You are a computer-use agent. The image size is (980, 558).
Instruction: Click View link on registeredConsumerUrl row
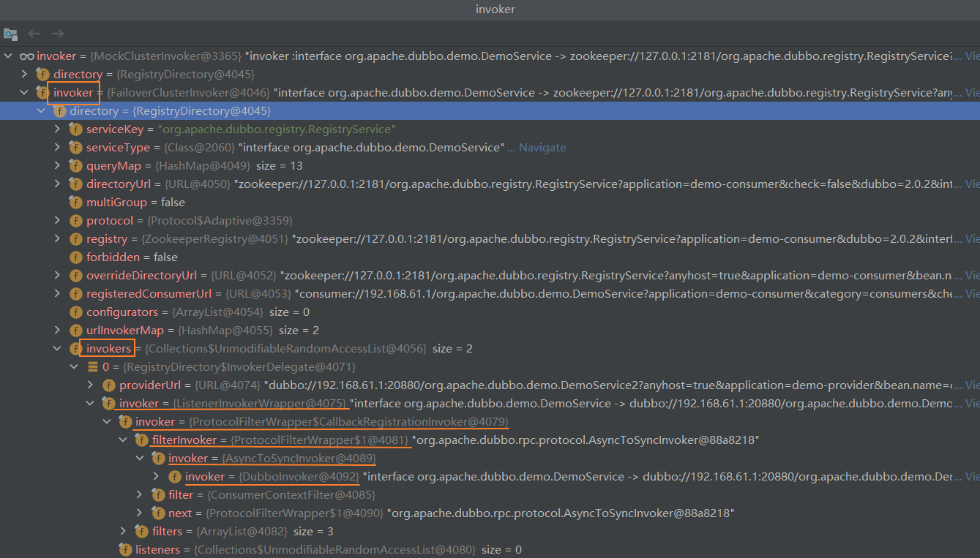pos(972,294)
